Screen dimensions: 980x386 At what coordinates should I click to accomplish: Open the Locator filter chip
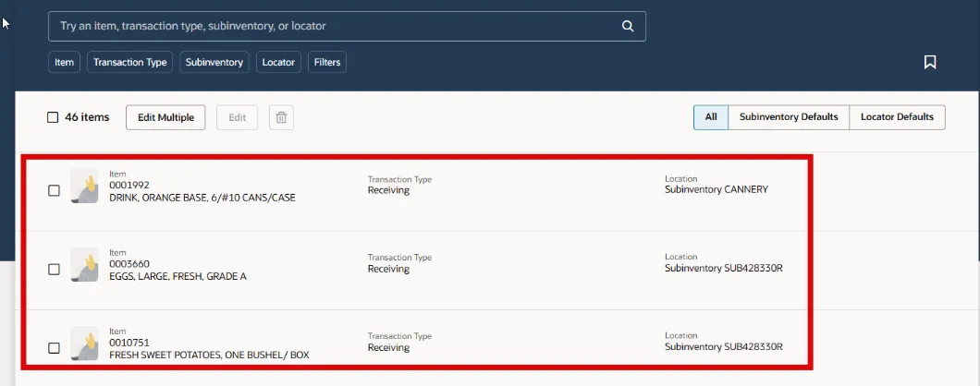pyautogui.click(x=278, y=63)
